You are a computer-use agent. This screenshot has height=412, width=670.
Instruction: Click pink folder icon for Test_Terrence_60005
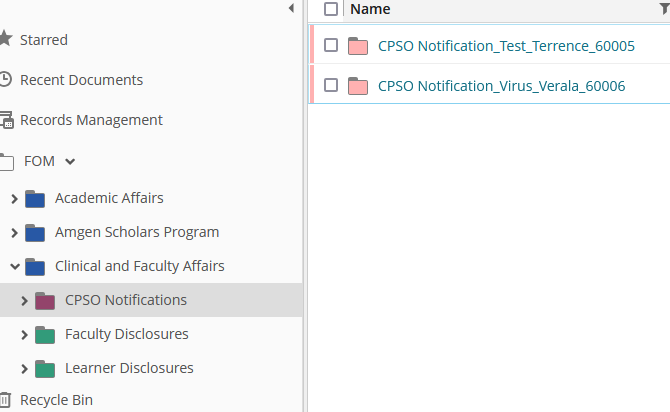click(358, 46)
